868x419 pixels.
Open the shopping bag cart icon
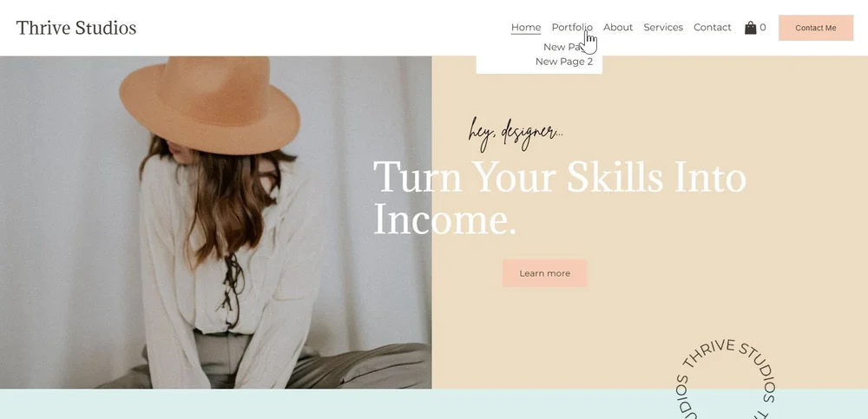click(750, 28)
